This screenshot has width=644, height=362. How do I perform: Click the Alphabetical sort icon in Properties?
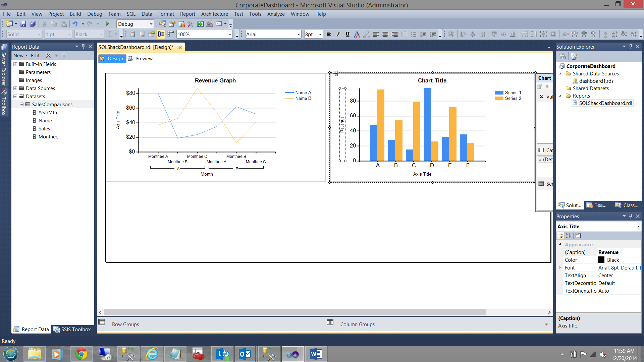[x=568, y=236]
